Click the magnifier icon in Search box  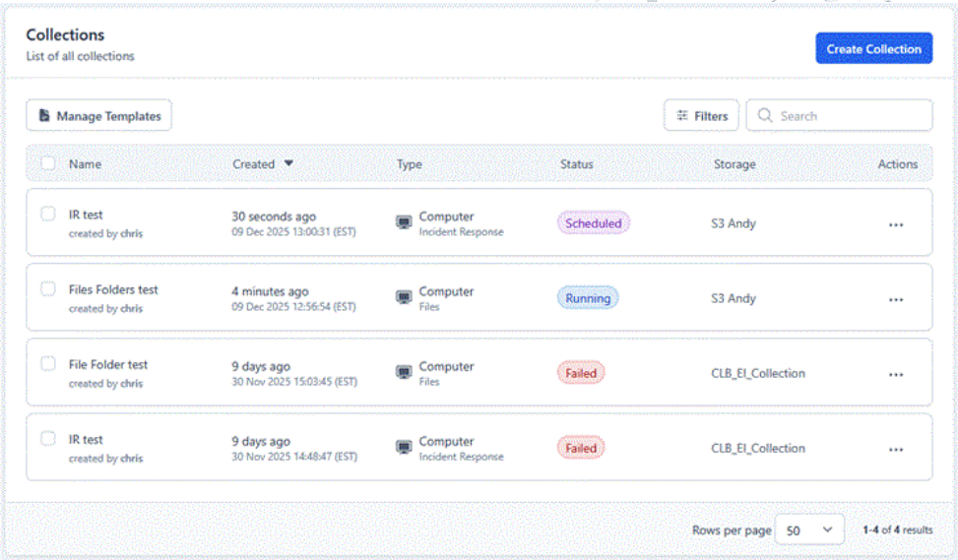[x=765, y=116]
